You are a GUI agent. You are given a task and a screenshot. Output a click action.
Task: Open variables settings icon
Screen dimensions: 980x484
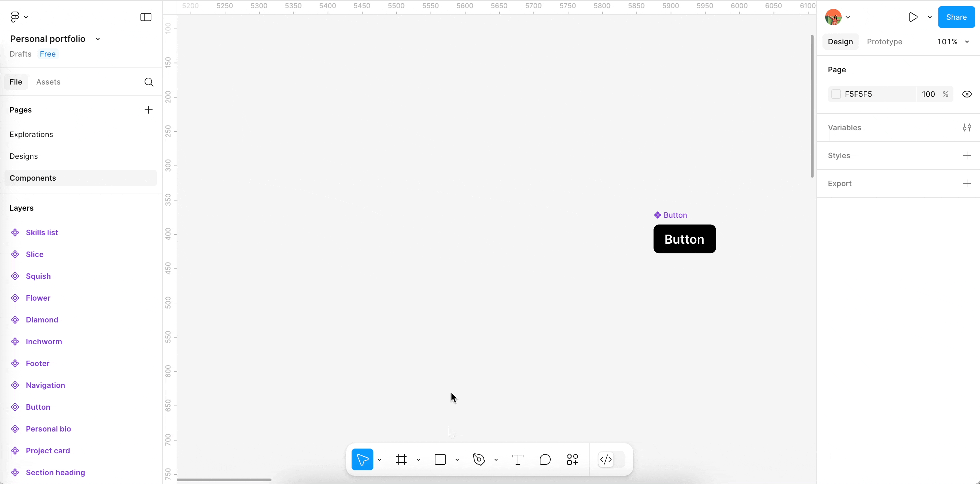coord(967,128)
